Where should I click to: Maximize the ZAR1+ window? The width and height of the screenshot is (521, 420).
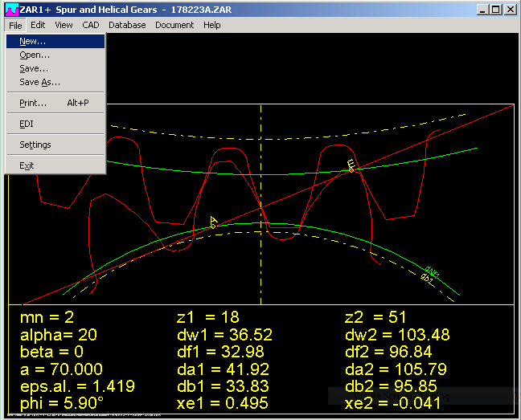495,10
